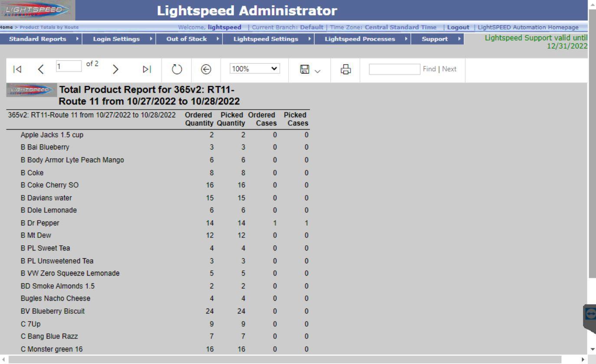Click the C 7Up entry

point(31,324)
